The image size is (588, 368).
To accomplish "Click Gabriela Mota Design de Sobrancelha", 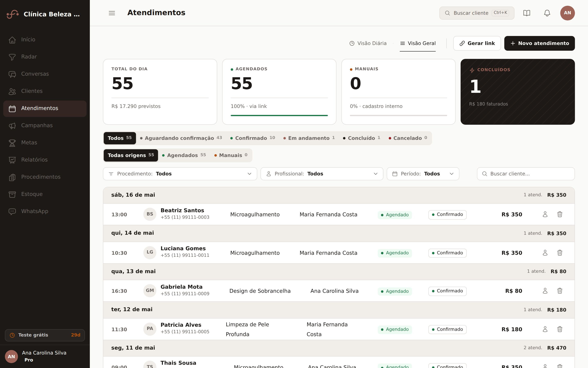I will click(x=260, y=291).
